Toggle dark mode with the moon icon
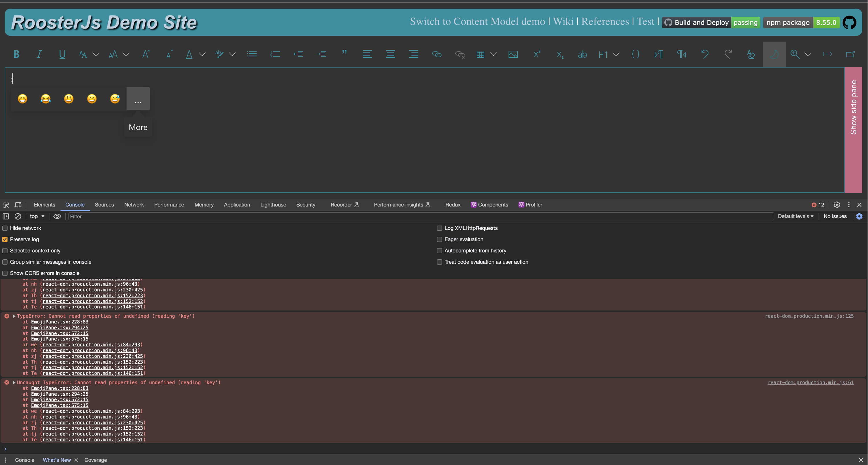The image size is (868, 465). [774, 54]
